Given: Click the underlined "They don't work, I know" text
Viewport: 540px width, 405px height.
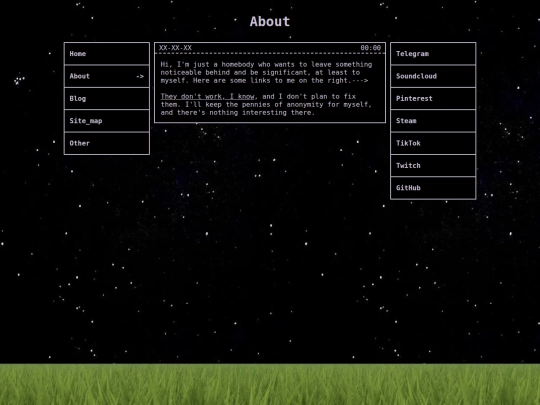Looking at the screenshot, I should (208, 97).
